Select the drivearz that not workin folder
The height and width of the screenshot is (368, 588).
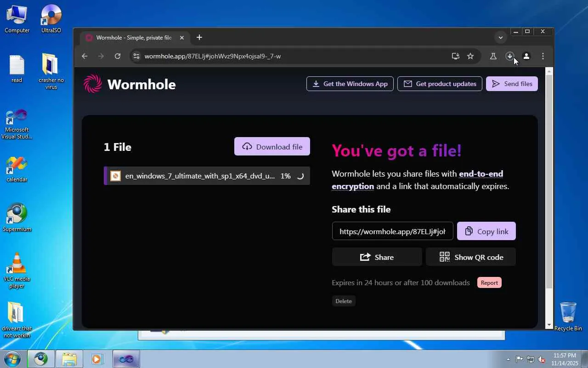(x=17, y=320)
